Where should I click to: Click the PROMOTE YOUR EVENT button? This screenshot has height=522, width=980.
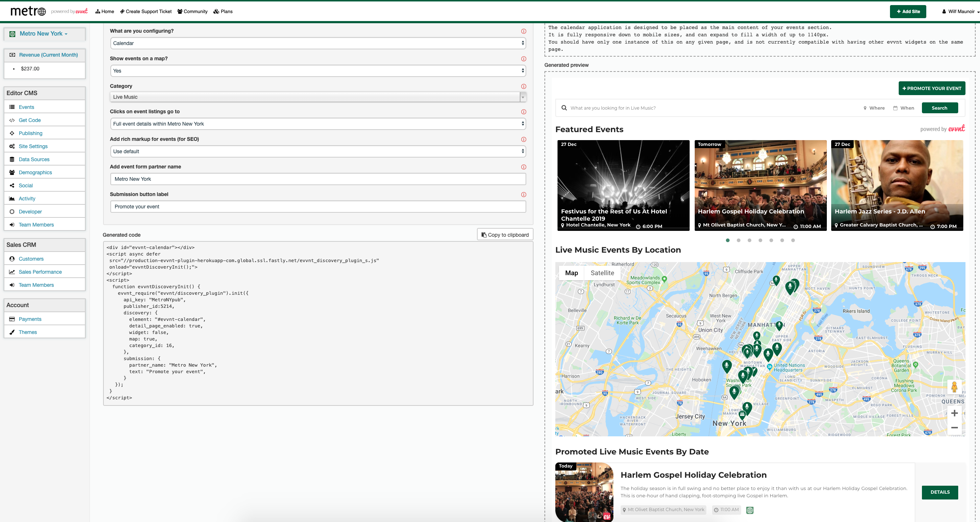click(932, 88)
